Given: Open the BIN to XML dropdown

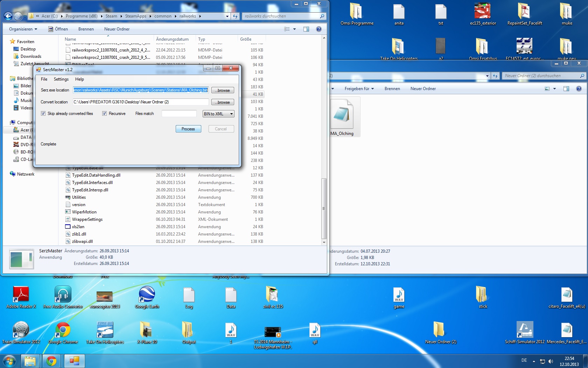Looking at the screenshot, I should pyautogui.click(x=218, y=114).
